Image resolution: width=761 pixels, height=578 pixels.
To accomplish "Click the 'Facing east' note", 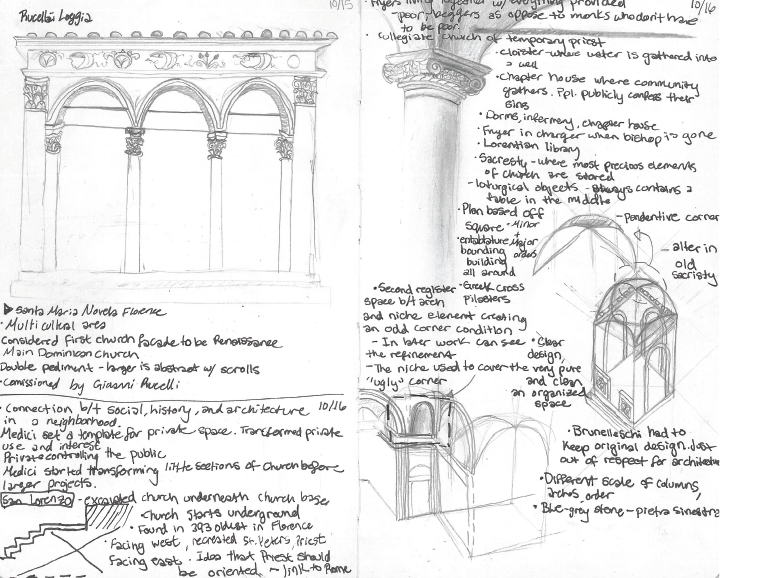I will point(144,561).
